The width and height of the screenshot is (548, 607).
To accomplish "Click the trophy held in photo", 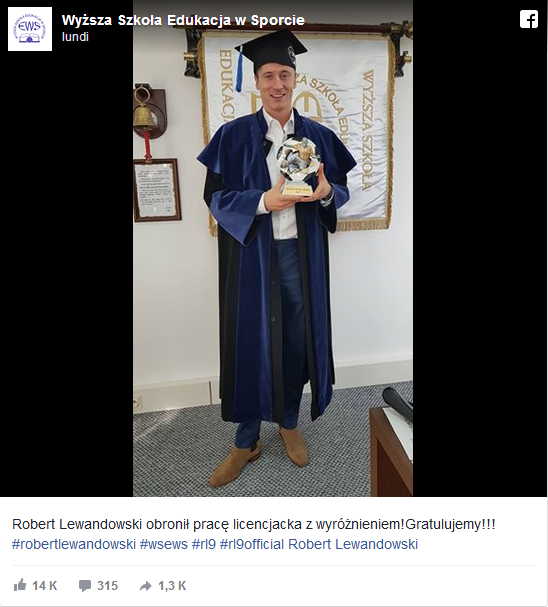I will tap(298, 166).
